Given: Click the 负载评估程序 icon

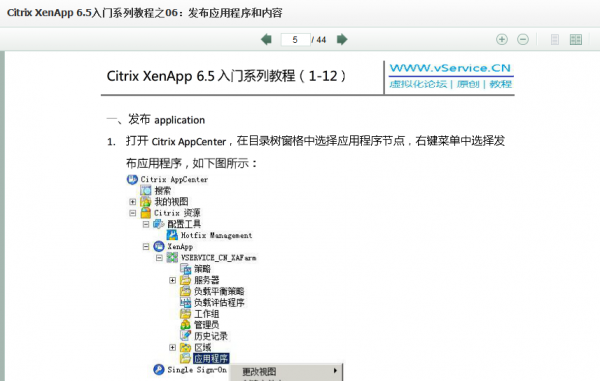Looking at the screenshot, I should pyautogui.click(x=186, y=303).
